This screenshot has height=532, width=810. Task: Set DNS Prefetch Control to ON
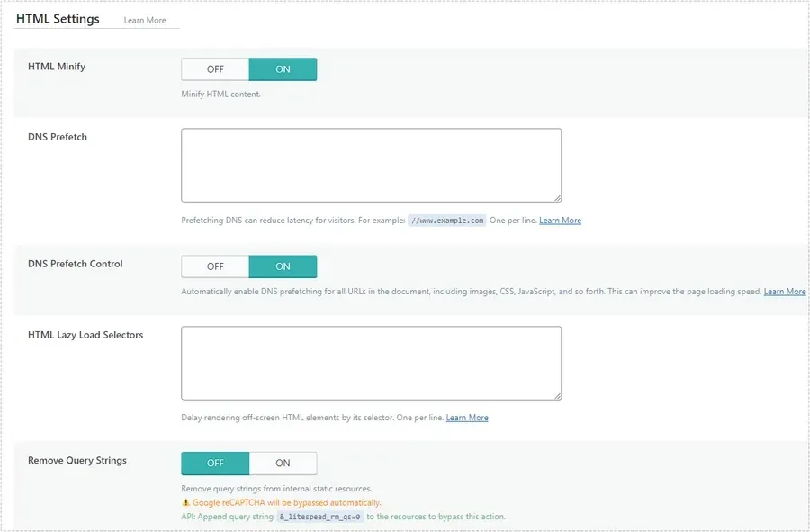click(x=283, y=266)
